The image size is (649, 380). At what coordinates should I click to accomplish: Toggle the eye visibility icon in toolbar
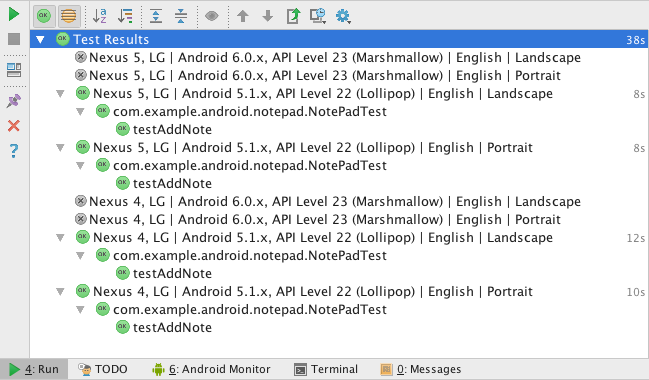(x=212, y=16)
